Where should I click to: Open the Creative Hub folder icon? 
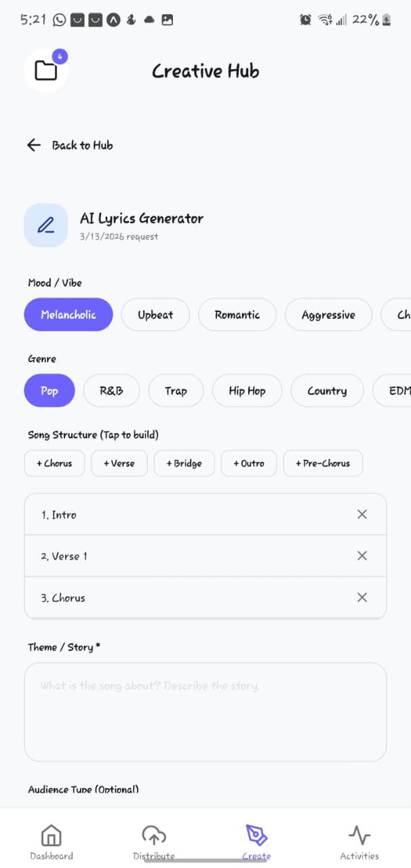(45, 68)
